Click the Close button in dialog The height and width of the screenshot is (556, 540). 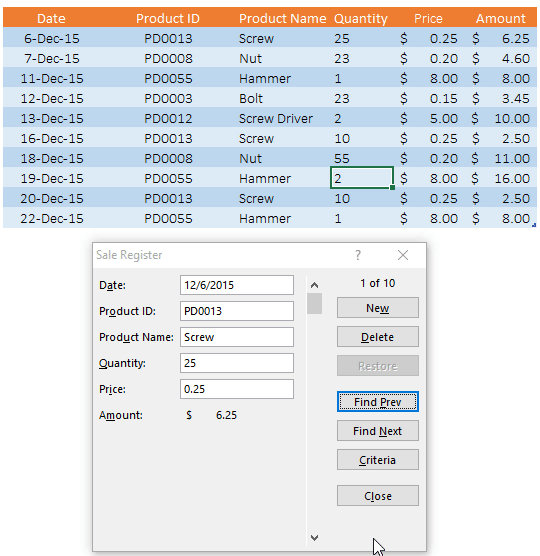(x=378, y=496)
